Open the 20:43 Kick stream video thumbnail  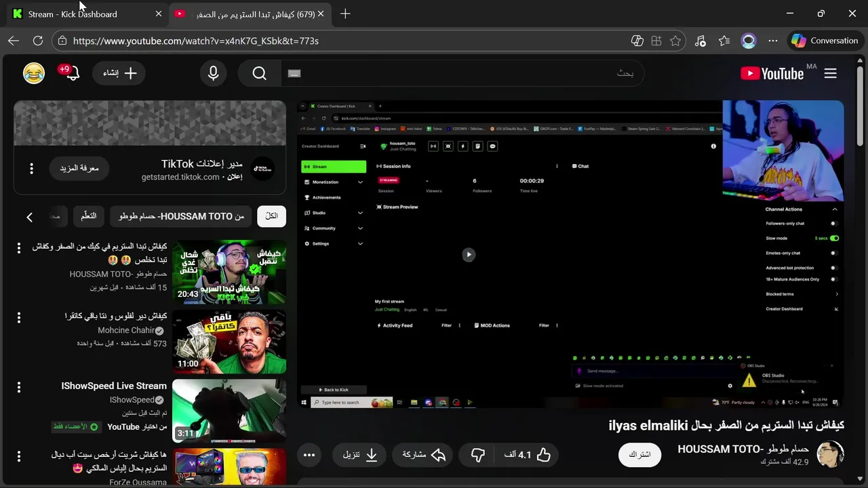pyautogui.click(x=229, y=272)
